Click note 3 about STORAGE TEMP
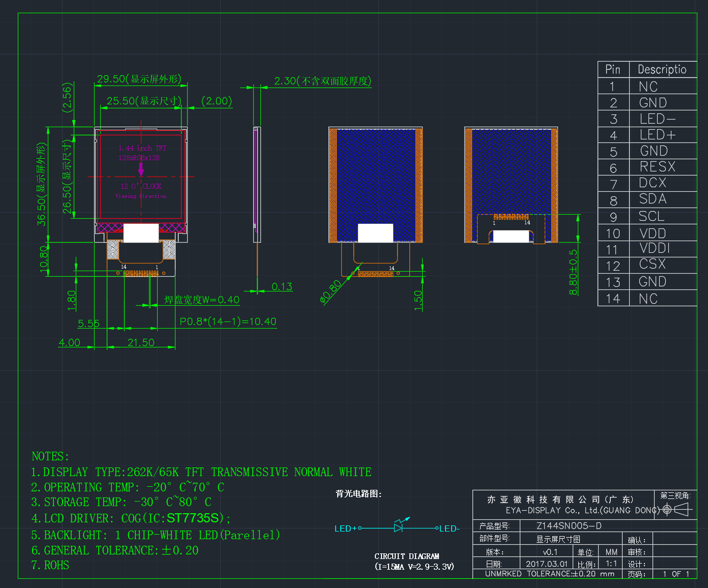Screen dimensions: 708x588 pyautogui.click(x=121, y=502)
